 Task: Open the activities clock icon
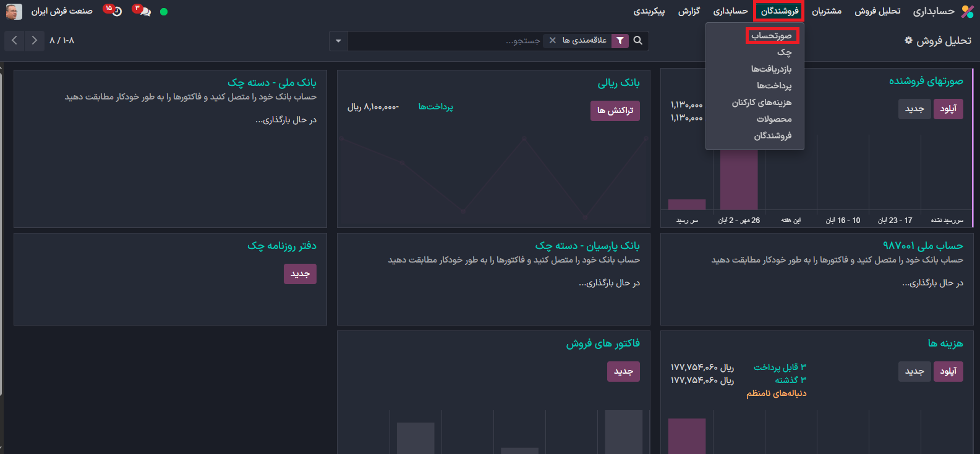tap(116, 12)
